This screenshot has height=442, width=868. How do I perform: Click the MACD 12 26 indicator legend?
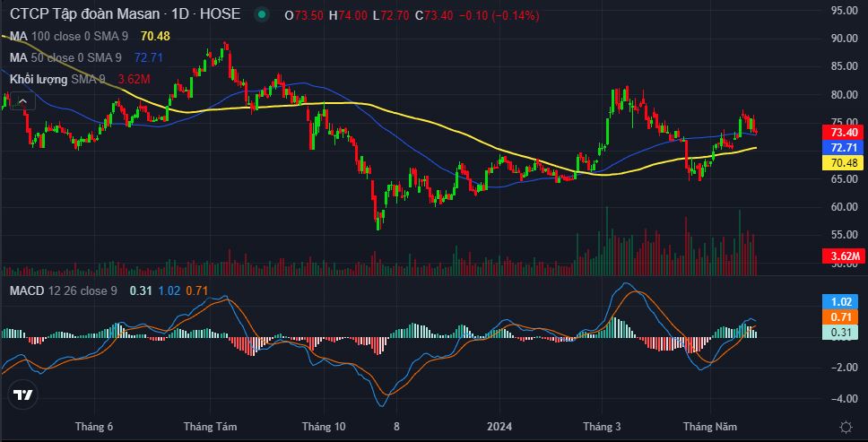[63, 290]
